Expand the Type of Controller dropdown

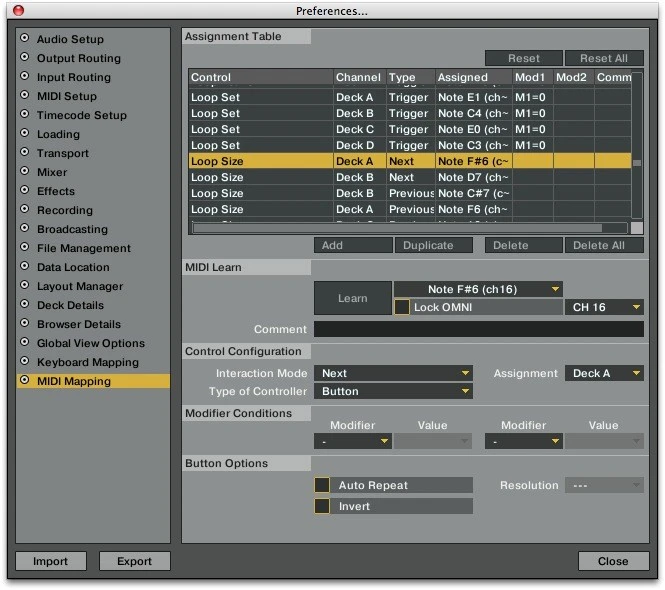[394, 391]
